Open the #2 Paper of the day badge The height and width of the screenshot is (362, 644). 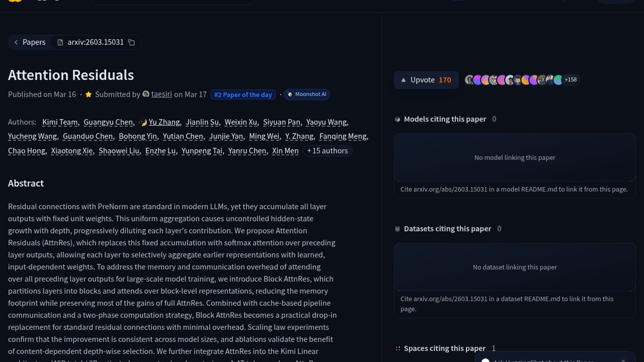(x=243, y=95)
